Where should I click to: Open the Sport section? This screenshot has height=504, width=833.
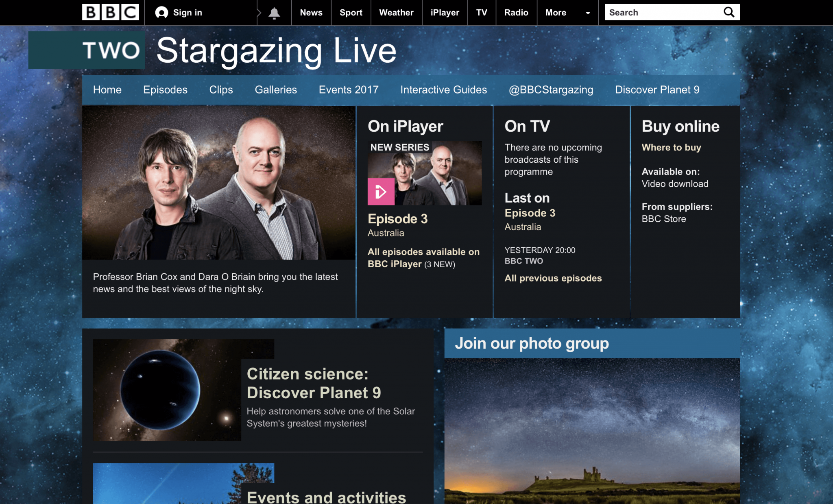351,13
